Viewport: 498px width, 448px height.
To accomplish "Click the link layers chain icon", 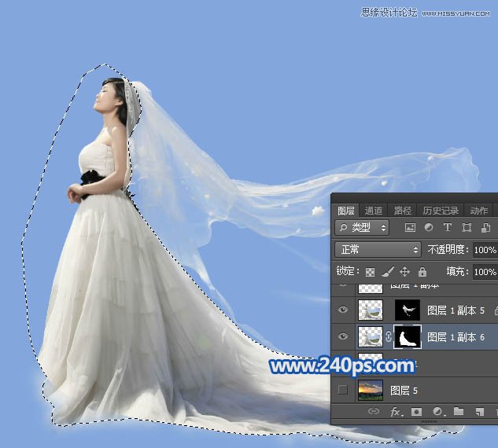I will coord(373,411).
